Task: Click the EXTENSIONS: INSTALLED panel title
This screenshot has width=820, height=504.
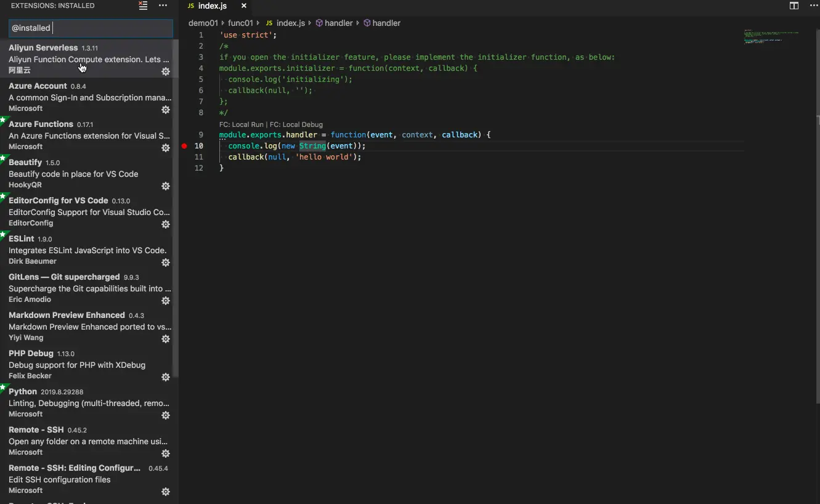Action: pyautogui.click(x=53, y=6)
